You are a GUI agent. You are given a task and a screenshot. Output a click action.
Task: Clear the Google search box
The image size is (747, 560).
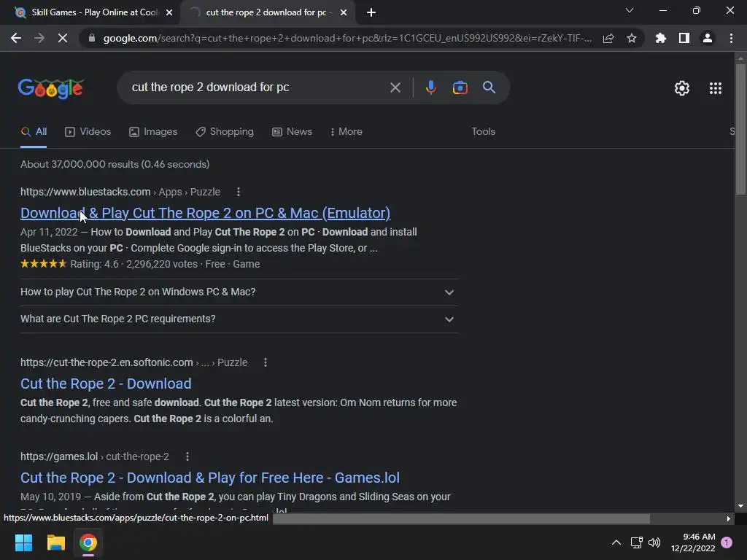tap(395, 87)
